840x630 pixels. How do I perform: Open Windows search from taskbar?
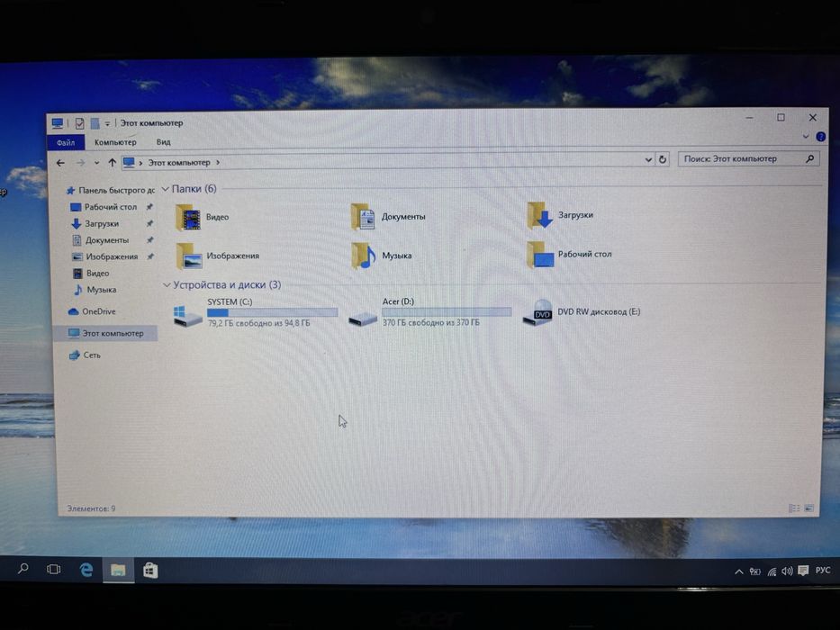[23, 569]
